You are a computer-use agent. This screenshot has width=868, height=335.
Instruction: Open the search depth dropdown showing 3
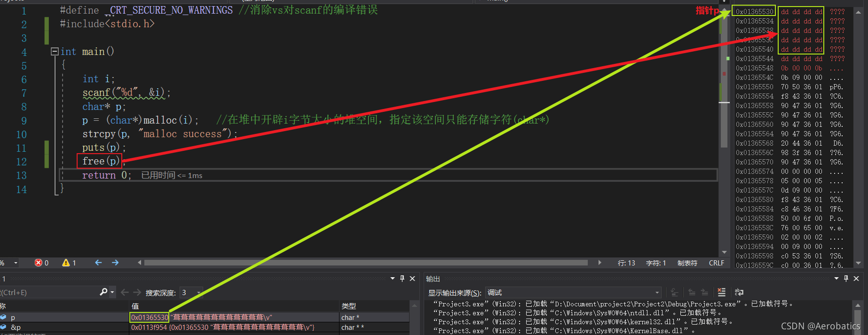(x=192, y=293)
